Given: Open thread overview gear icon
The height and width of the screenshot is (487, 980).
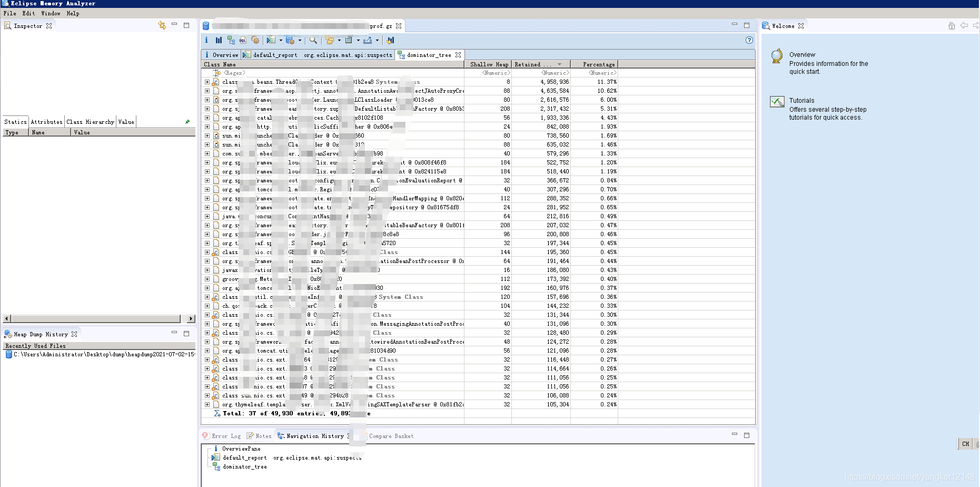Looking at the screenshot, I should [255, 40].
